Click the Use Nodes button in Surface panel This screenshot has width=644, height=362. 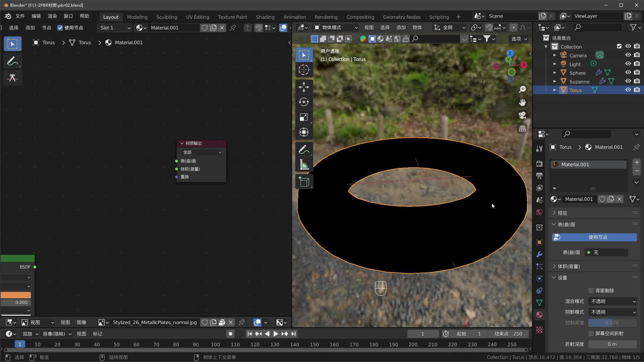coord(594,237)
